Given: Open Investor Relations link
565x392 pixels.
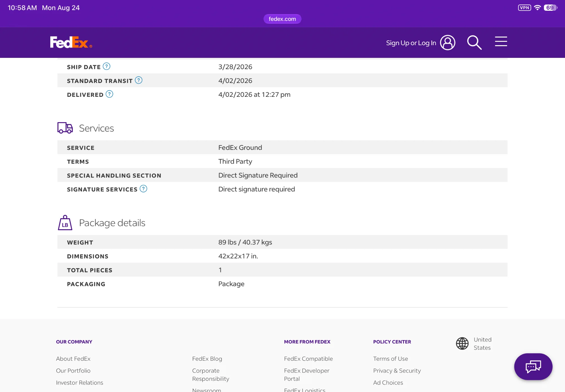Looking at the screenshot, I should [80, 383].
